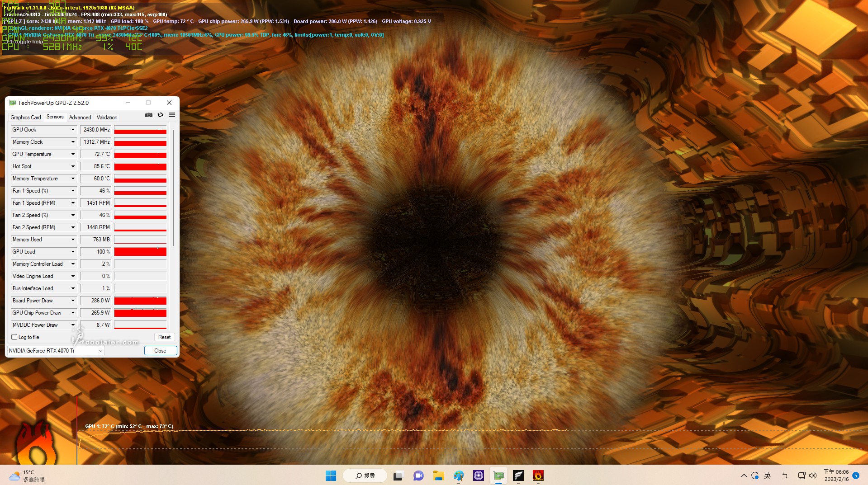Click the GPU Load history graph
Viewport: 868px width, 485px height.
point(140,252)
